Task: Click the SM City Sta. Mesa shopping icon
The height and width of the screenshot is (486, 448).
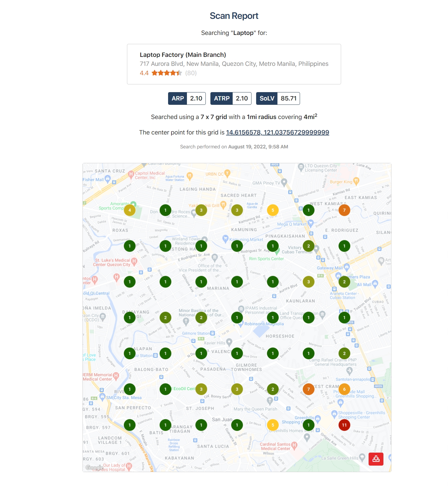Action: tap(103, 397)
